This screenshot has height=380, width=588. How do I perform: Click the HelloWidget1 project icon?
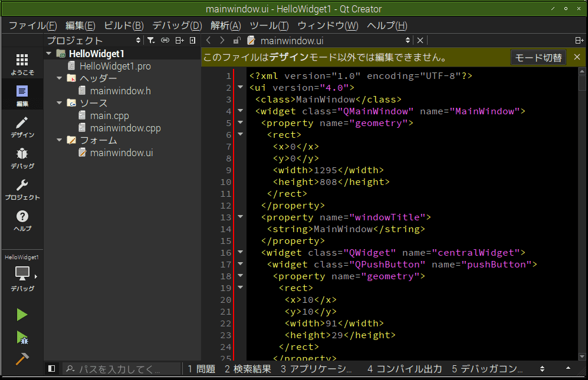[x=61, y=54]
